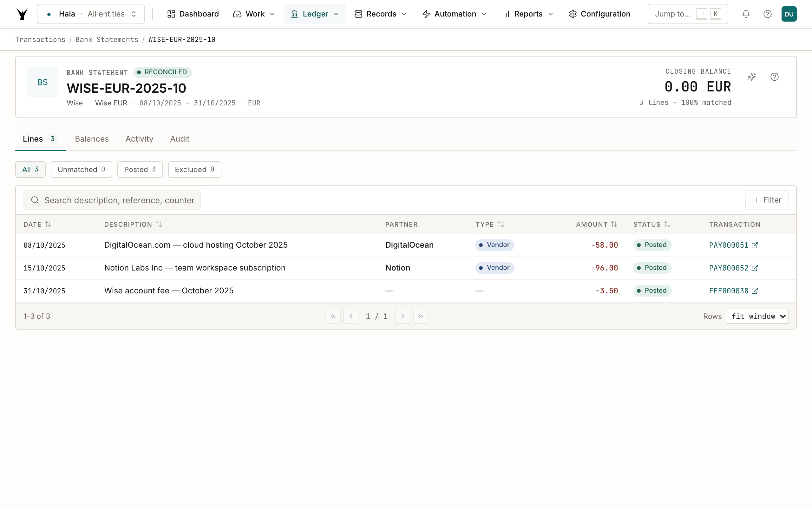Screen dimensions: 812x508
Task: Open transaction PAY000052 link
Action: point(729,268)
